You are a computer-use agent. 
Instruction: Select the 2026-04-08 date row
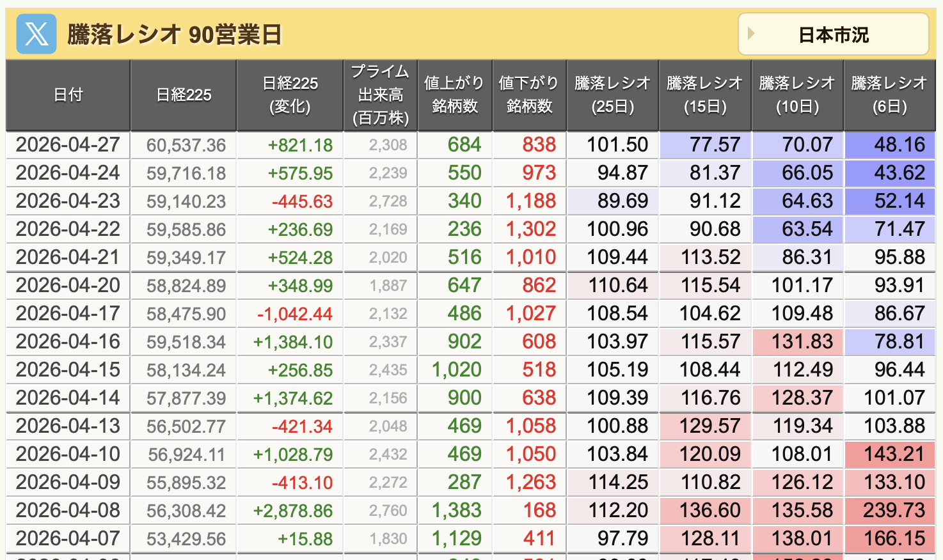pyautogui.click(x=68, y=511)
